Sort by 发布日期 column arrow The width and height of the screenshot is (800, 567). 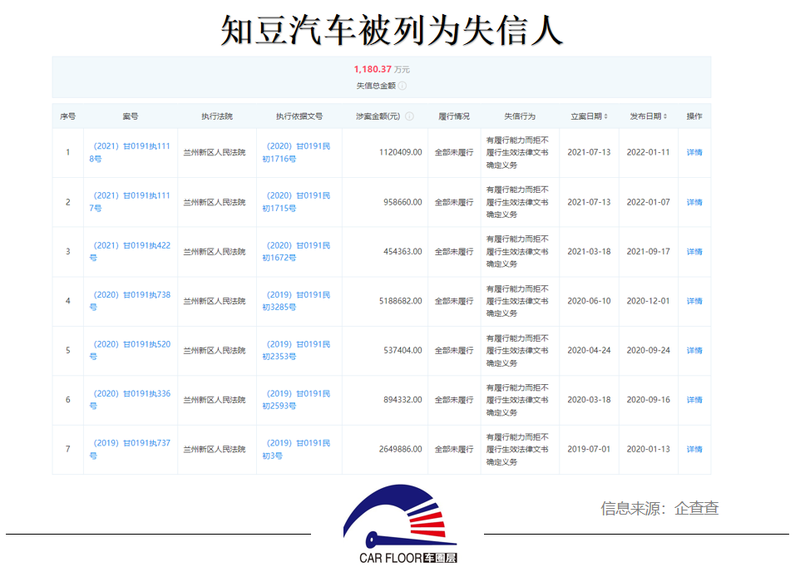[665, 116]
